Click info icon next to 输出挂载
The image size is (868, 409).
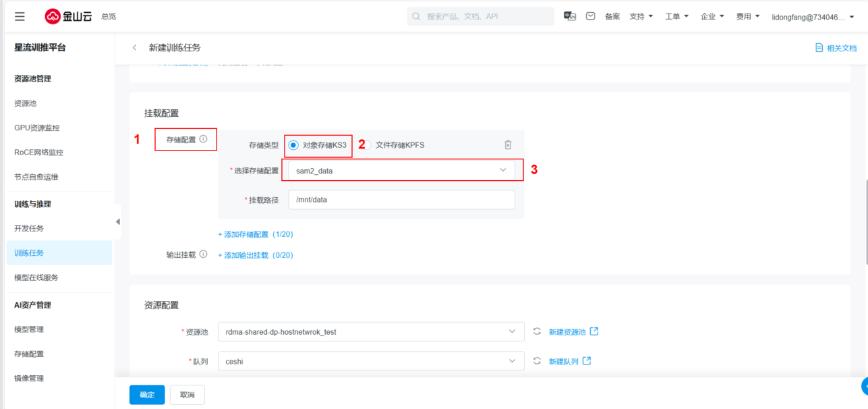click(x=203, y=255)
